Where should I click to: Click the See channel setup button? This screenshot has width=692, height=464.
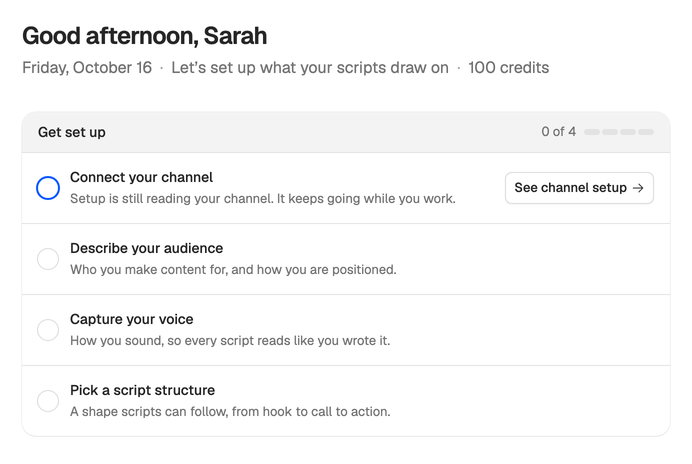[579, 188]
